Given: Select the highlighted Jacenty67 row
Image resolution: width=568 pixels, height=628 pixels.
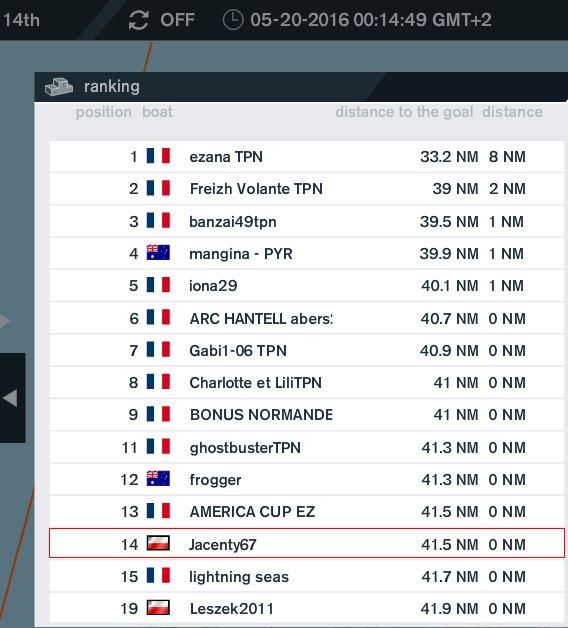Looking at the screenshot, I should (x=306, y=543).
